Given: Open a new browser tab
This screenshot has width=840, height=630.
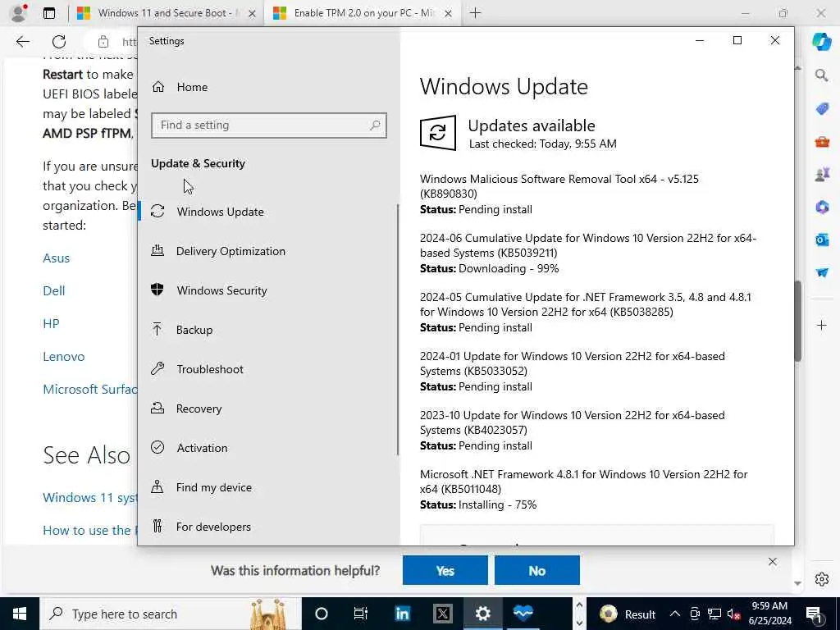Looking at the screenshot, I should (x=475, y=13).
